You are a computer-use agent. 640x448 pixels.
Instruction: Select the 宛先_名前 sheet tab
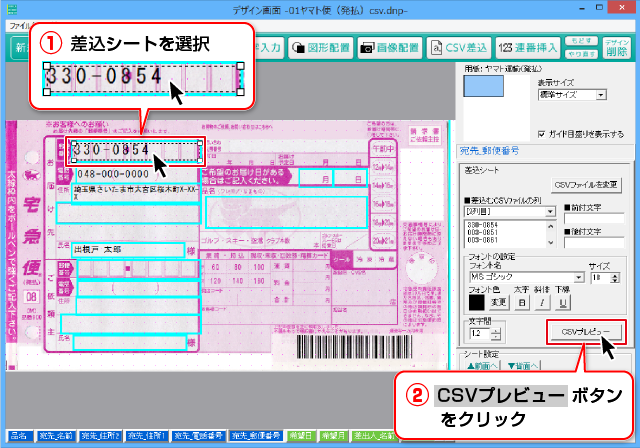click(x=56, y=435)
